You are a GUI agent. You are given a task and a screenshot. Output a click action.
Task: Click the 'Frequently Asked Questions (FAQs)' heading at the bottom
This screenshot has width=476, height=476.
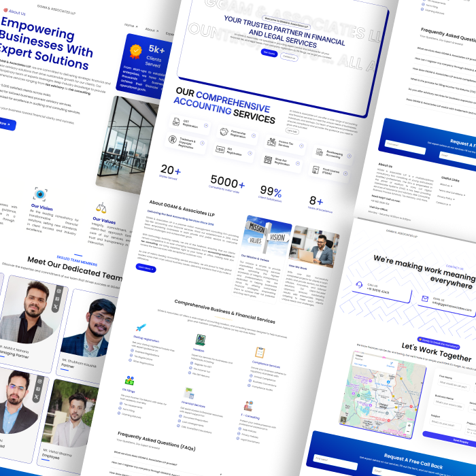[156, 441]
